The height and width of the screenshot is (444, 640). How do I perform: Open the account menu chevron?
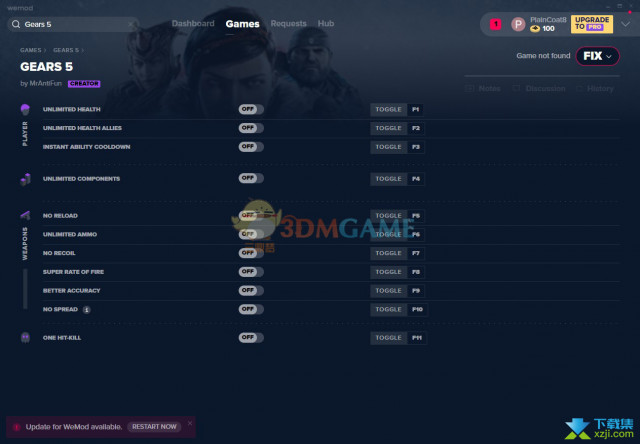(625, 24)
